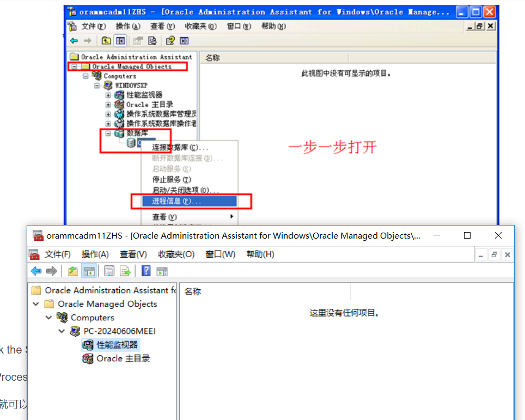Click blue Help question mark icon in lower window
The width and height of the screenshot is (525, 420).
coord(146,271)
